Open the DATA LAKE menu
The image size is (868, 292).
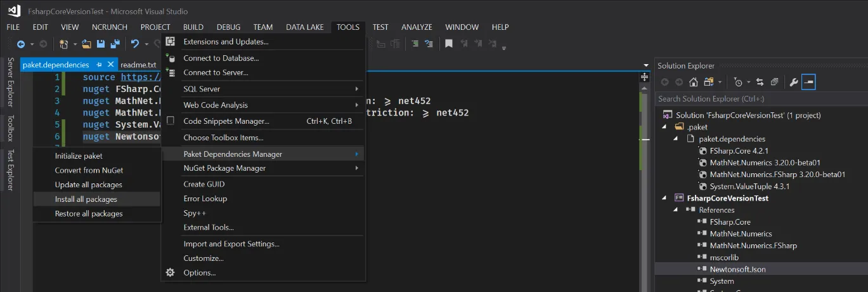(304, 27)
